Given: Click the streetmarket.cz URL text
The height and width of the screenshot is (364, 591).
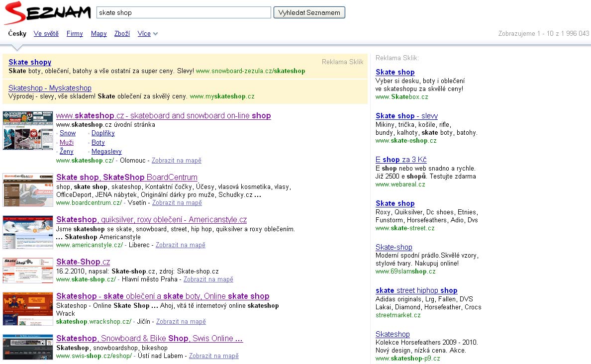Looking at the screenshot, I should click(x=398, y=315).
